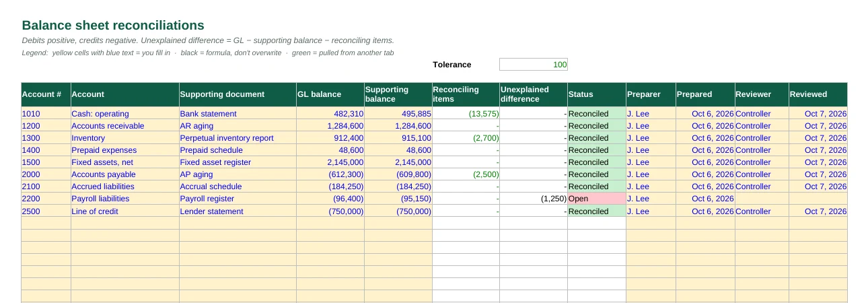Select account number cell 1200

[46, 126]
